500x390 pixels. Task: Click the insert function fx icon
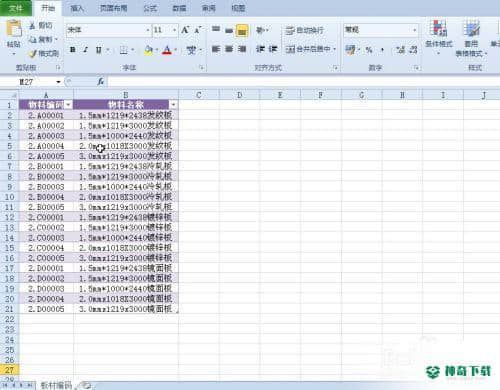100,81
